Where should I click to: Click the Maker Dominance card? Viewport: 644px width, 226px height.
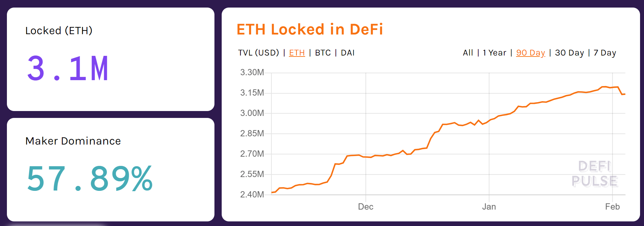[110, 169]
